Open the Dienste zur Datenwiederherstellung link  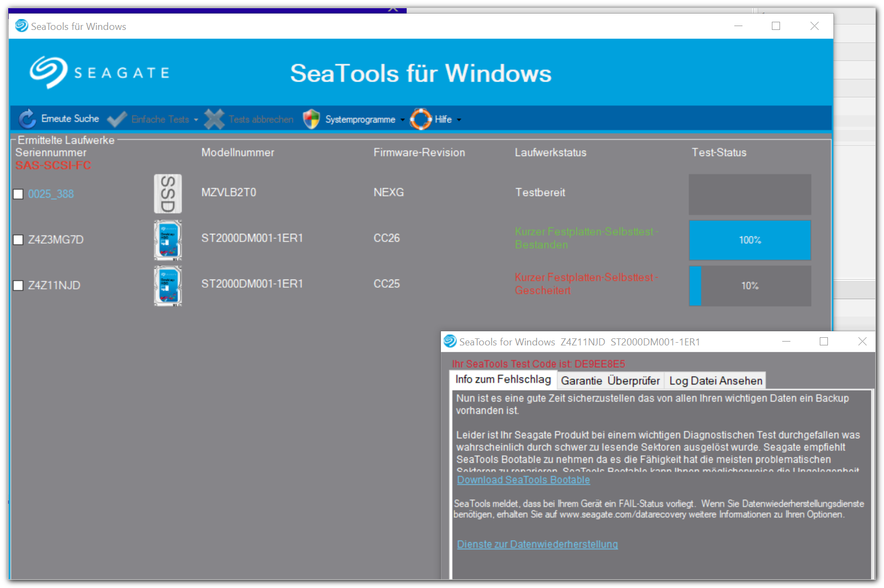coord(537,544)
